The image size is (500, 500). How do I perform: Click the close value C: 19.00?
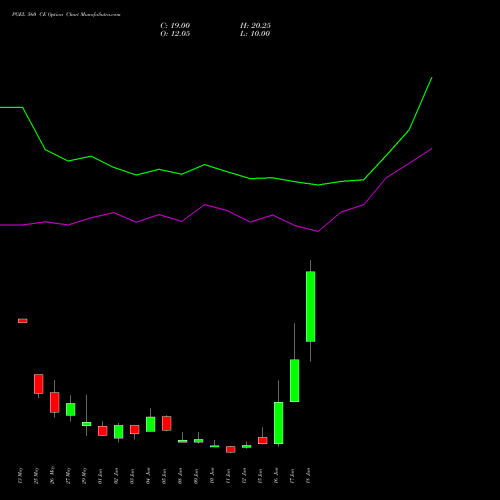pyautogui.click(x=175, y=26)
